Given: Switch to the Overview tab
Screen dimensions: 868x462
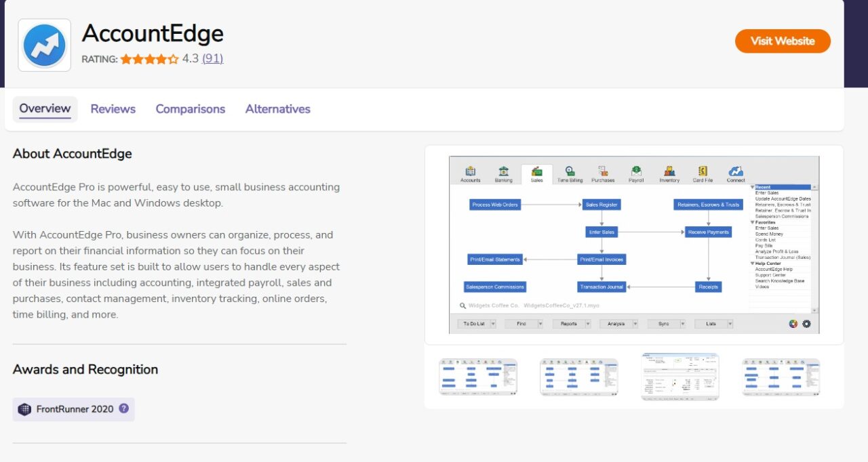Looking at the screenshot, I should (45, 109).
